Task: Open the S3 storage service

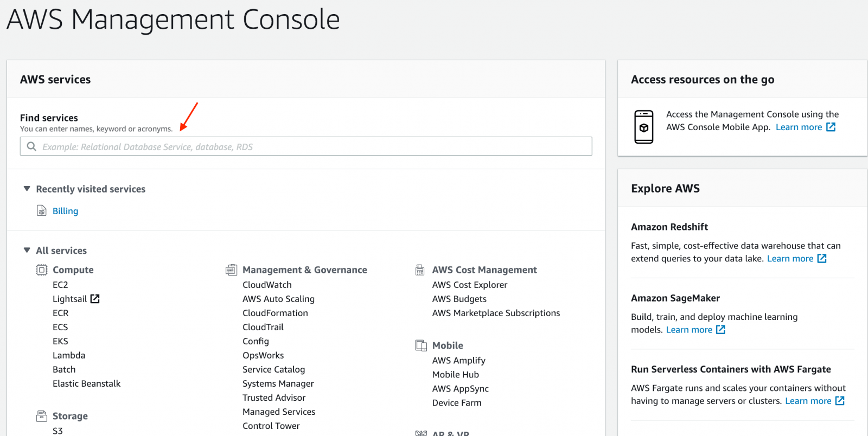Action: click(58, 431)
